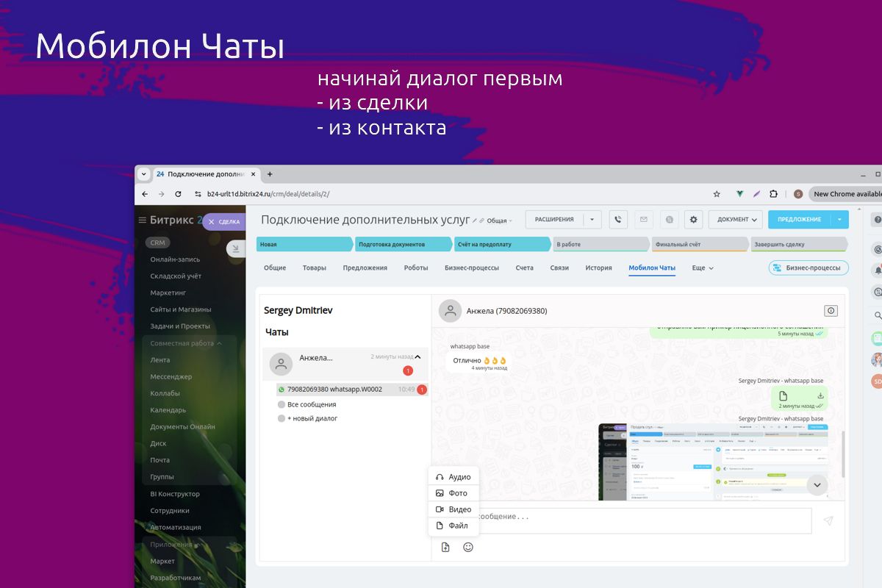Click the Vue devtools extension icon
Image resolution: width=882 pixels, height=588 pixels.
point(740,194)
